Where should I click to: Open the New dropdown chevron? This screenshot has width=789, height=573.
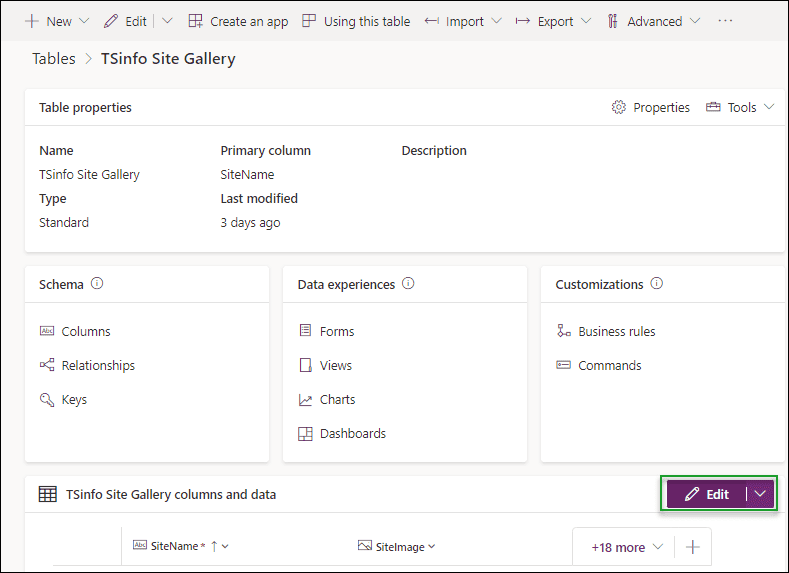84,21
